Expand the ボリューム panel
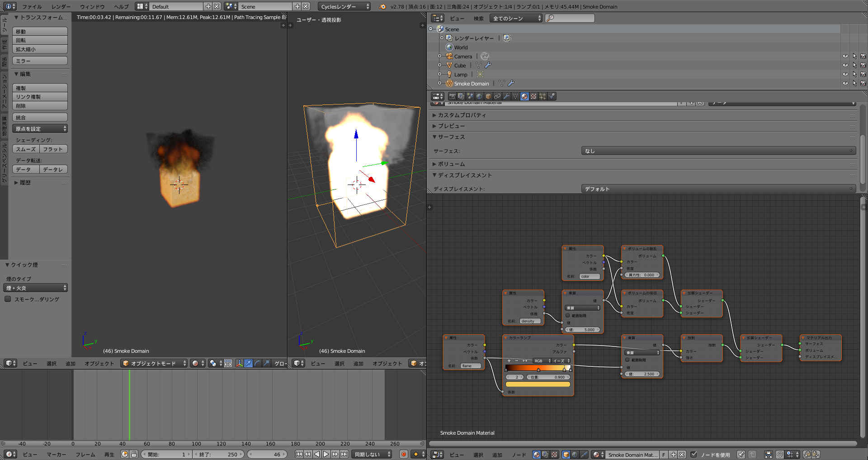Image resolution: width=868 pixels, height=460 pixels. pyautogui.click(x=451, y=164)
